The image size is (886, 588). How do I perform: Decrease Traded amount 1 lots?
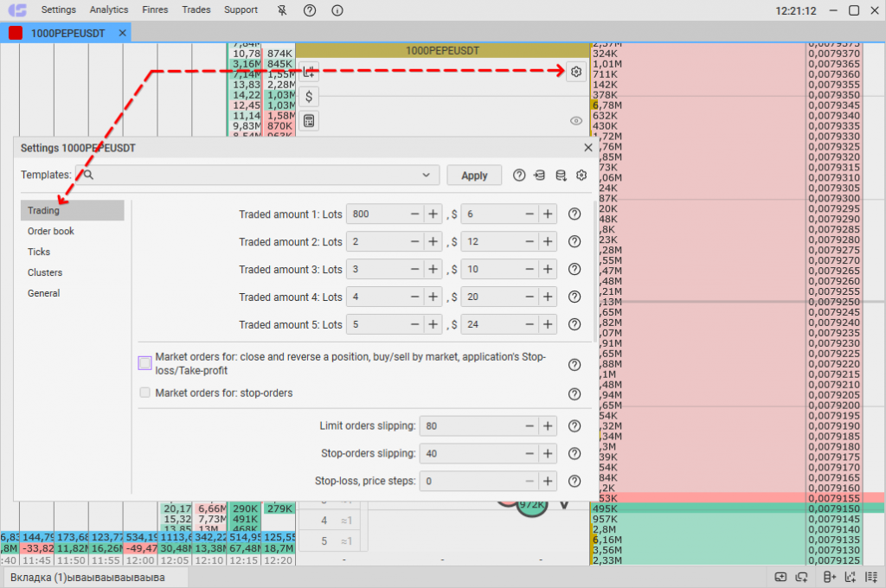[x=414, y=214]
